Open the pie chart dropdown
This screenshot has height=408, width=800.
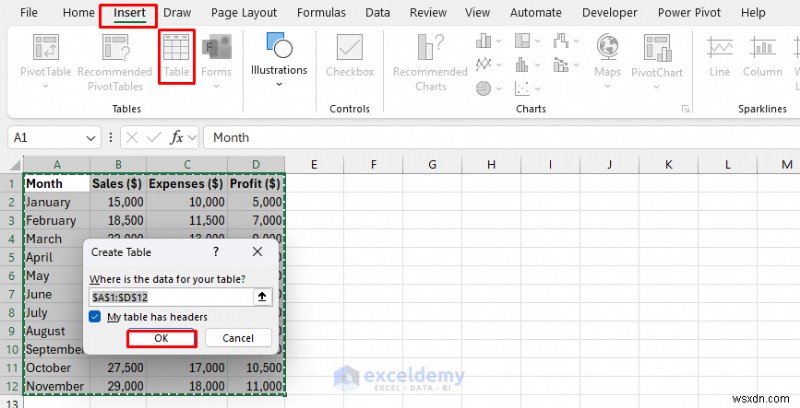[498, 89]
